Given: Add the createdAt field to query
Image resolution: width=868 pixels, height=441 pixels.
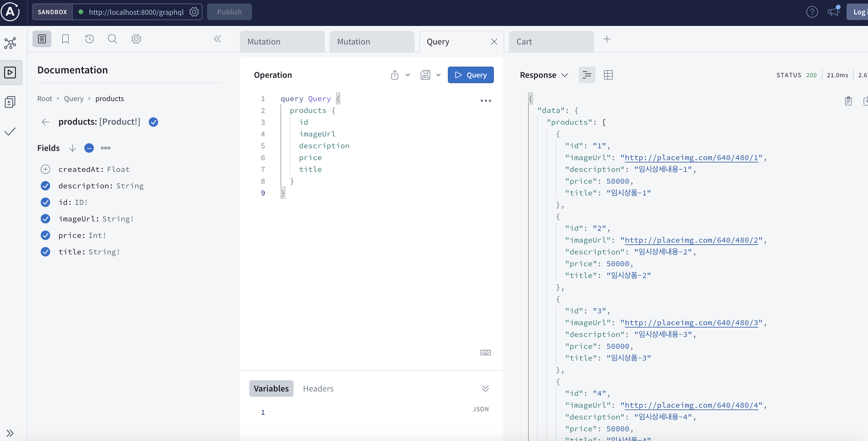Looking at the screenshot, I should 45,169.
